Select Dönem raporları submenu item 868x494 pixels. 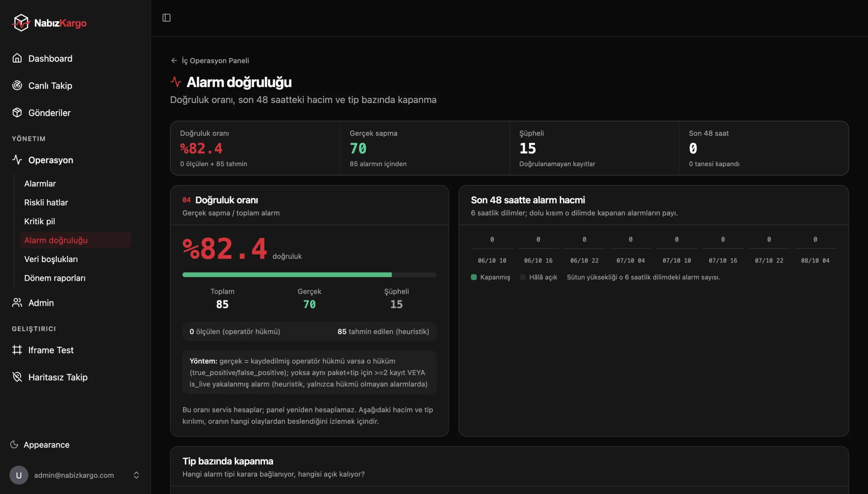coord(76,278)
